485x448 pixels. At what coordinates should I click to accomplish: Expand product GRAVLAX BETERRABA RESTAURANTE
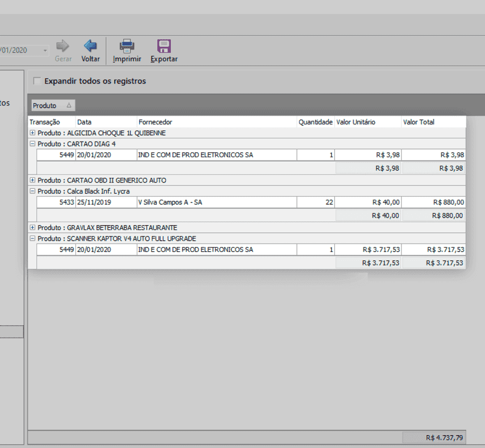[x=32, y=227]
